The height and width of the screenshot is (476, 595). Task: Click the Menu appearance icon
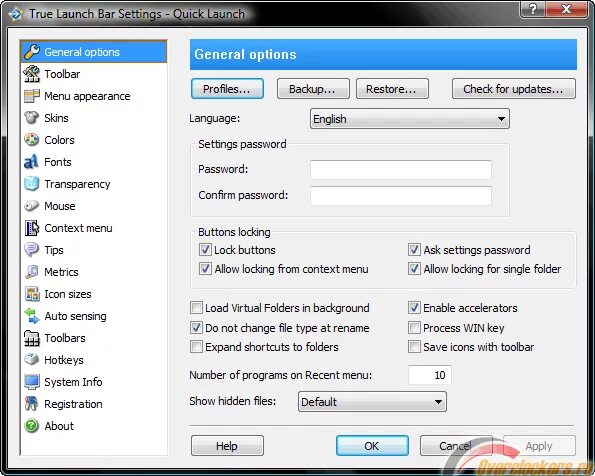coord(31,96)
